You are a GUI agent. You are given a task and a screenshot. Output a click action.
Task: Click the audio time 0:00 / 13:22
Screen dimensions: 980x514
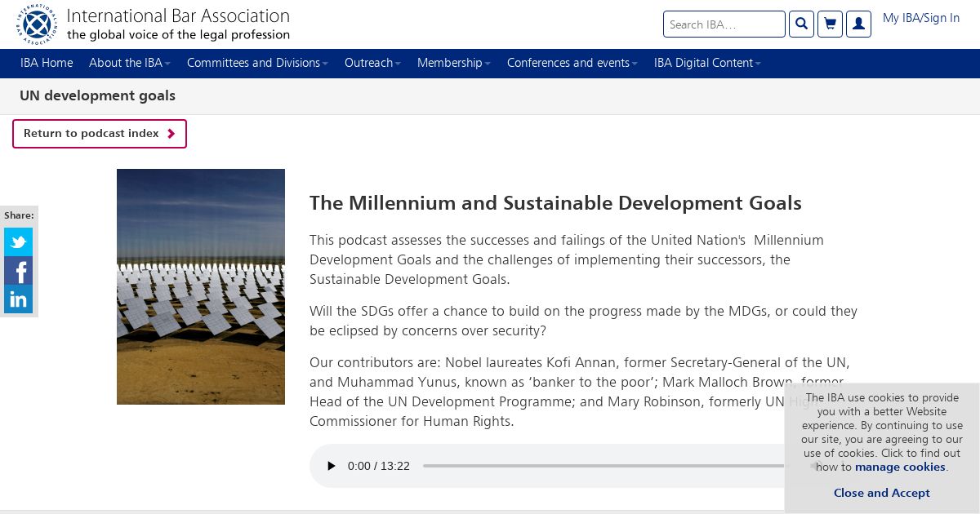coord(379,466)
